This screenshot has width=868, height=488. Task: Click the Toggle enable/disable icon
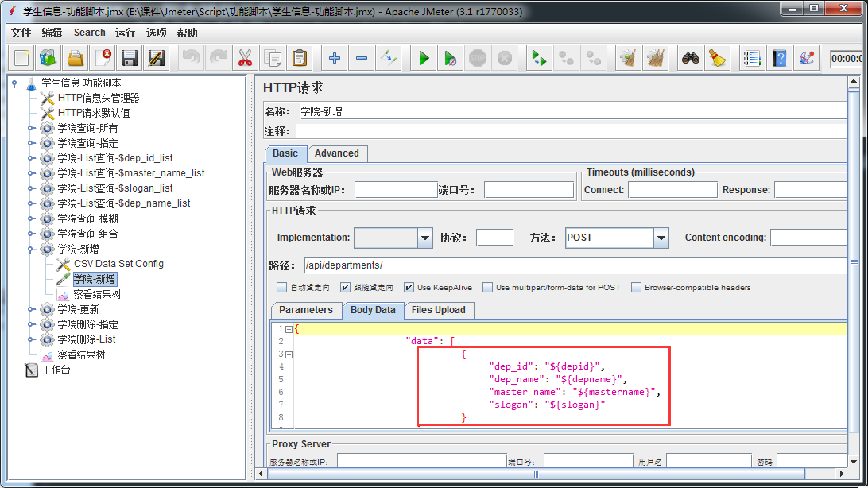click(x=389, y=58)
